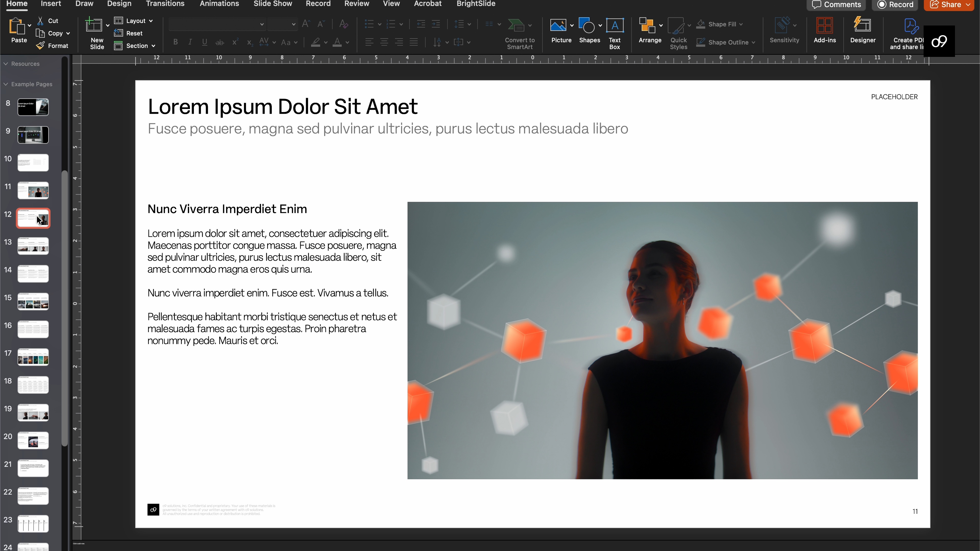
Task: Open the Transitions tab
Action: click(x=165, y=4)
